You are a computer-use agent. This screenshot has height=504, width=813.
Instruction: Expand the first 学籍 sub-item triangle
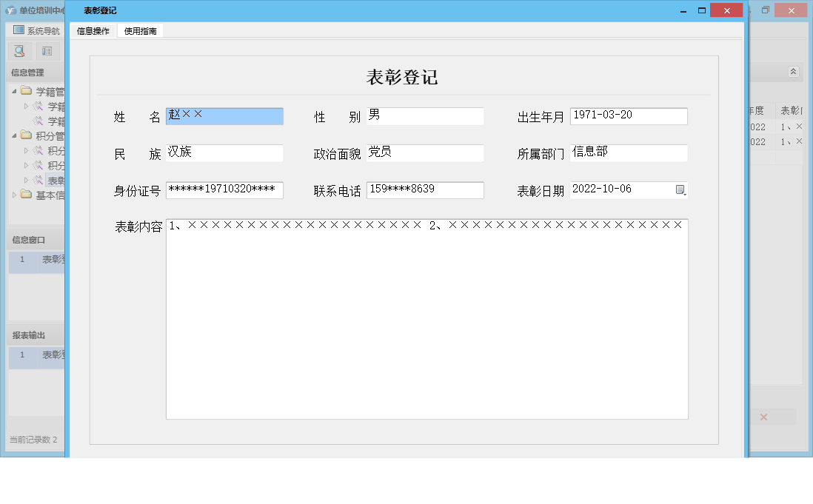25,107
